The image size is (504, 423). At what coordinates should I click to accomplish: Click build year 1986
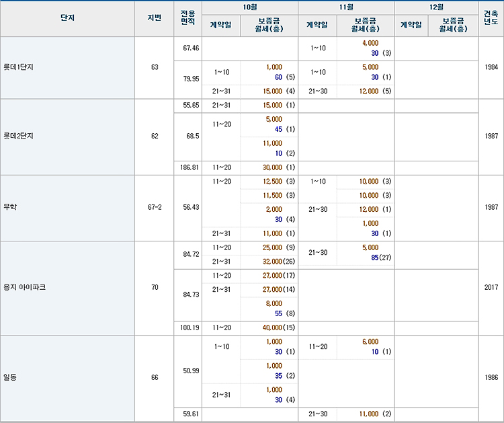491,377
